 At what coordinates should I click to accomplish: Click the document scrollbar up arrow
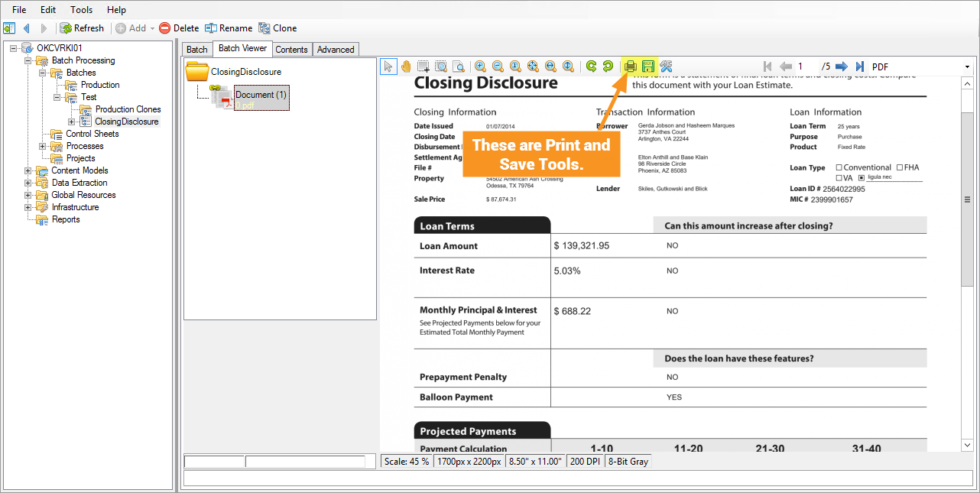(967, 82)
